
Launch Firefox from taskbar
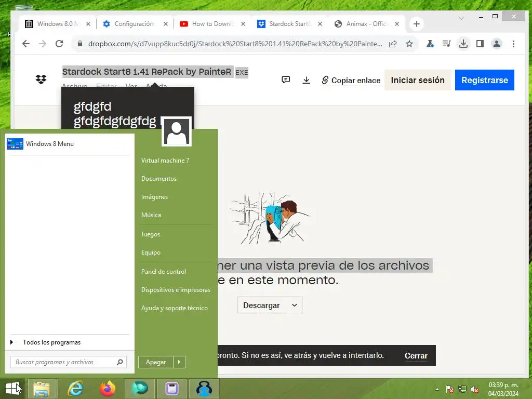pyautogui.click(x=107, y=389)
